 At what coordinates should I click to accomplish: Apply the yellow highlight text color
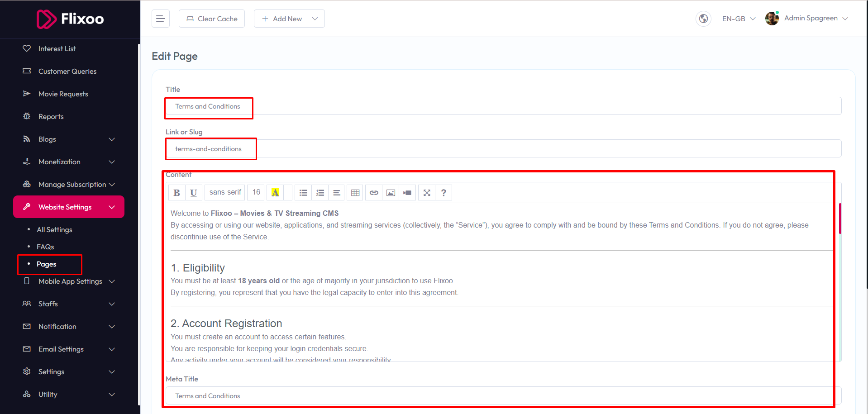coord(275,193)
